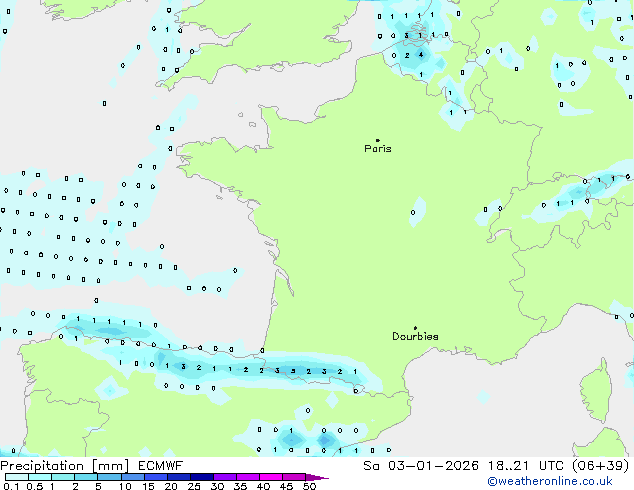
Task: Click the legend value label '50'
Action: (x=309, y=486)
